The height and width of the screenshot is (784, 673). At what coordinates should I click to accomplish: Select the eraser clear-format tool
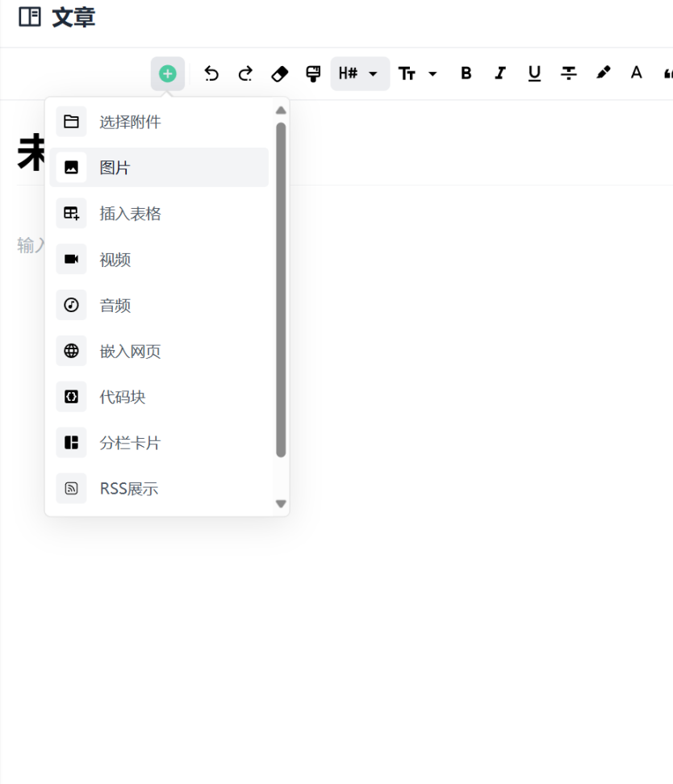[x=279, y=74]
